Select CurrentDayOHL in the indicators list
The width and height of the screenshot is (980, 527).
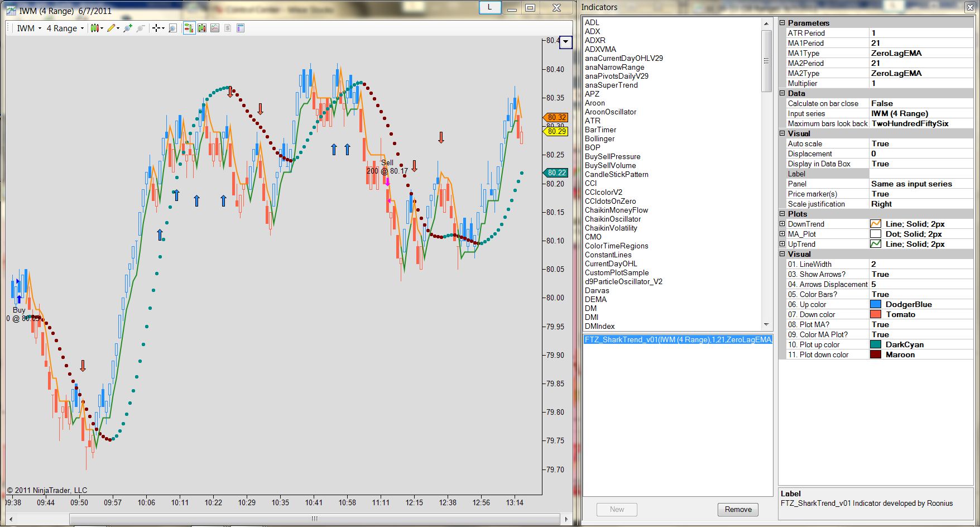pyautogui.click(x=611, y=264)
